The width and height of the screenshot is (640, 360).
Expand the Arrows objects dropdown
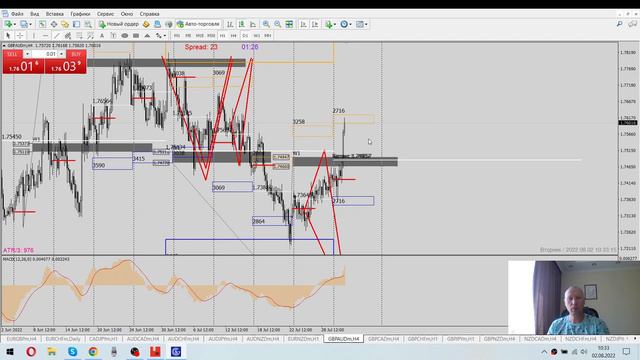pyautogui.click(x=164, y=36)
